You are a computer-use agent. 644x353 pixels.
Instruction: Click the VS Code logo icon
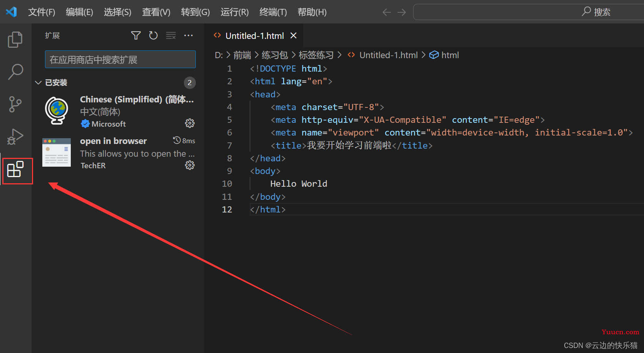coord(11,12)
